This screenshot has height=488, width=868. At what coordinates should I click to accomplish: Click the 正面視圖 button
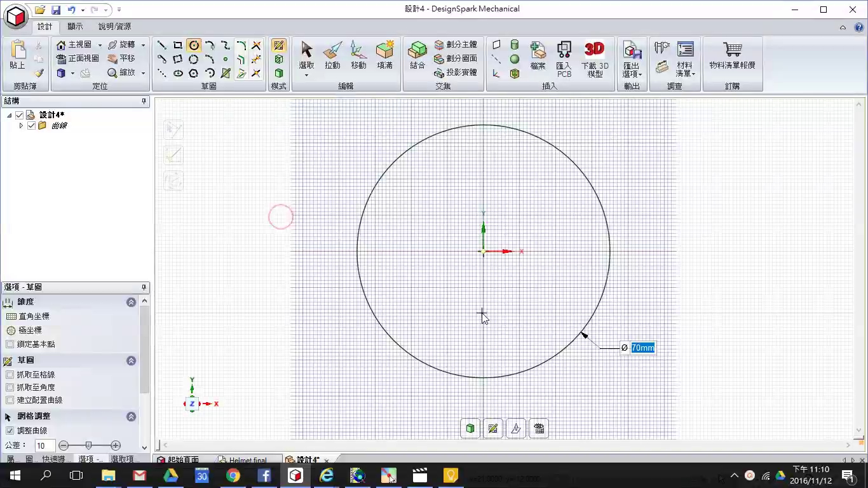[78, 59]
